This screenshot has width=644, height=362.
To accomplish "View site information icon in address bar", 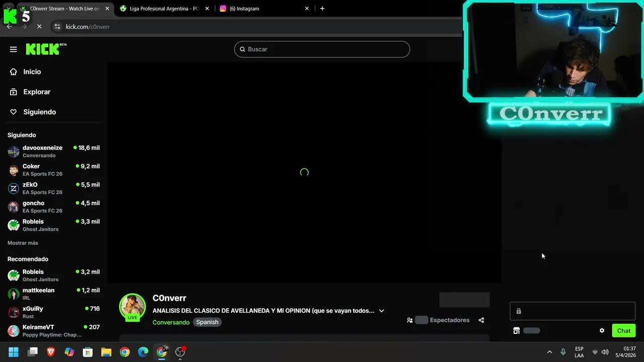I will pos(57,27).
